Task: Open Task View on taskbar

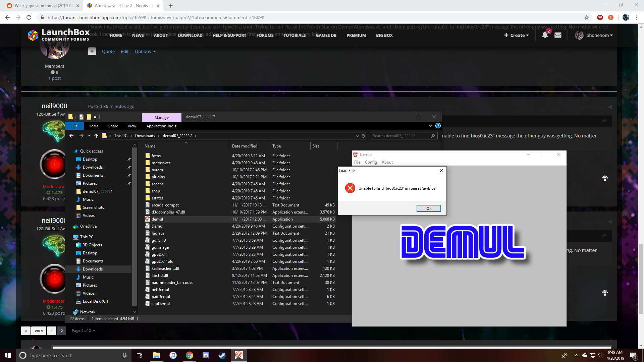Action: pos(140,355)
